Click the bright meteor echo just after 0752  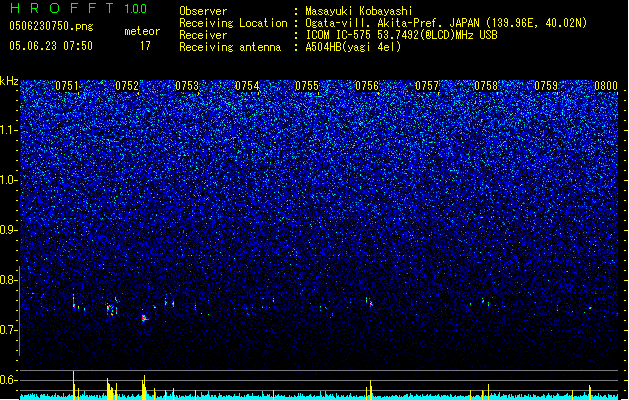144,318
